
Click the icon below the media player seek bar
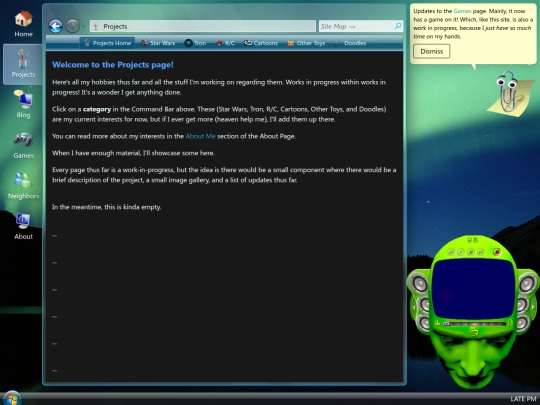[474, 332]
